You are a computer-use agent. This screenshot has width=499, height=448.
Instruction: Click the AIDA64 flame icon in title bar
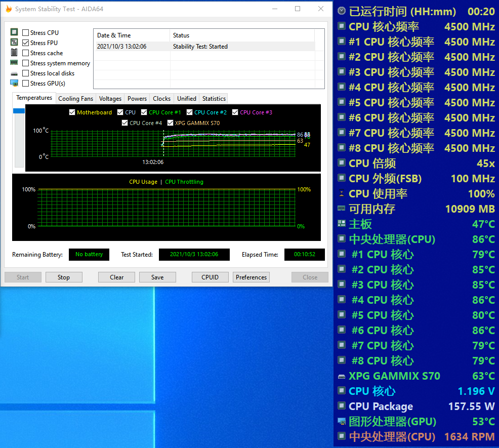pos(9,9)
